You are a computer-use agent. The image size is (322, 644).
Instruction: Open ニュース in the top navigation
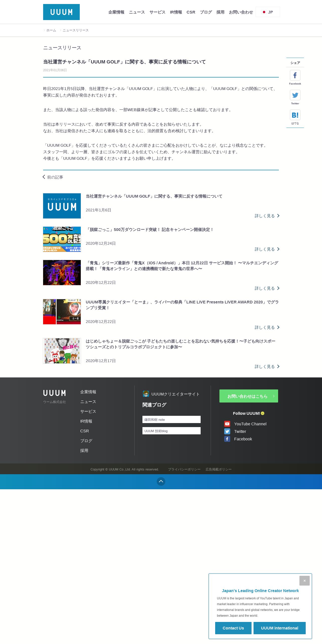(x=137, y=12)
